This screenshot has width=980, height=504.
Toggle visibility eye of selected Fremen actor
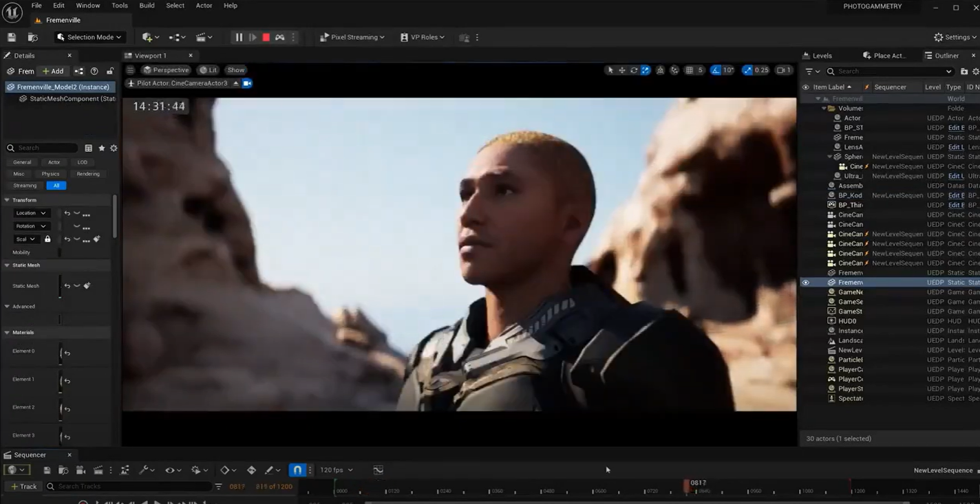coord(805,283)
